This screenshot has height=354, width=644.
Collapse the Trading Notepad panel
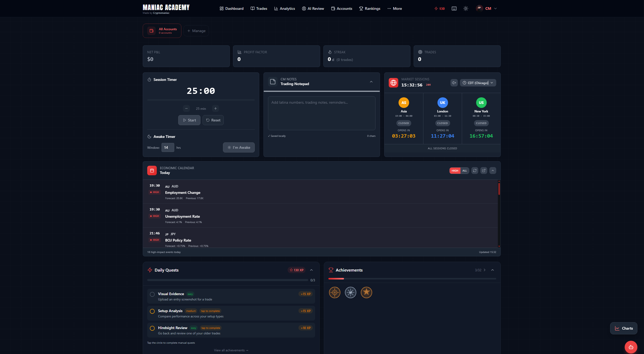coord(371,82)
